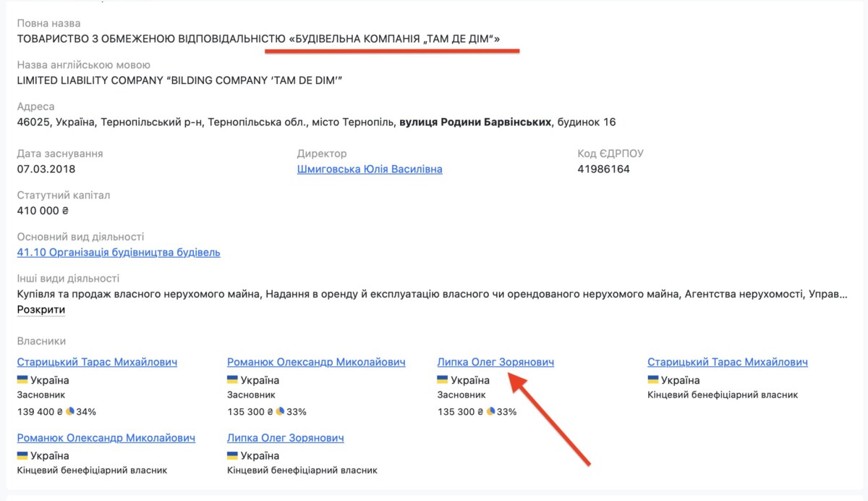This screenshot has height=501, width=868.
Task: Click the English company name text
Action: [179, 80]
